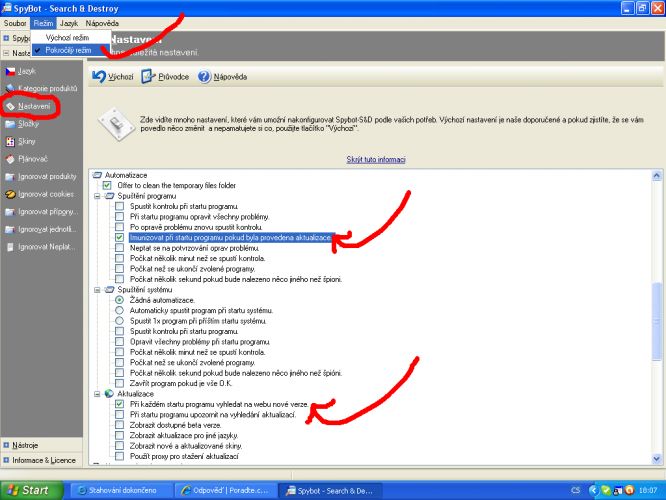Click the Spuštění programu folder icon
This screenshot has height=500, width=666.
(110, 196)
